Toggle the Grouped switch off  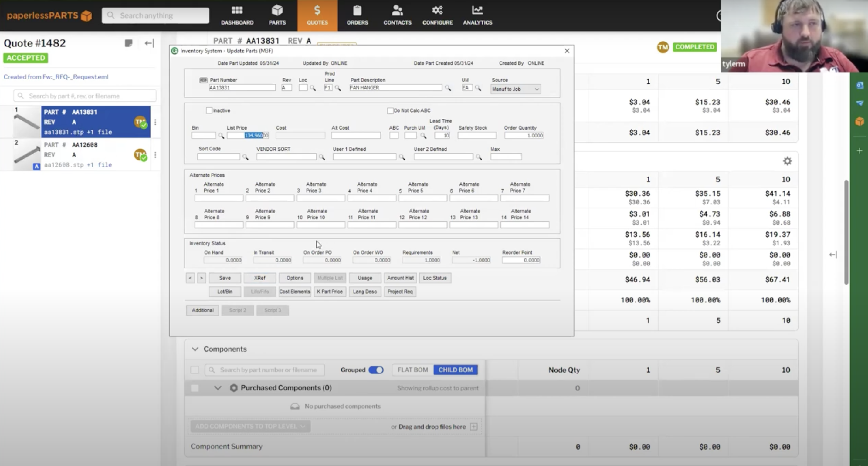(376, 370)
